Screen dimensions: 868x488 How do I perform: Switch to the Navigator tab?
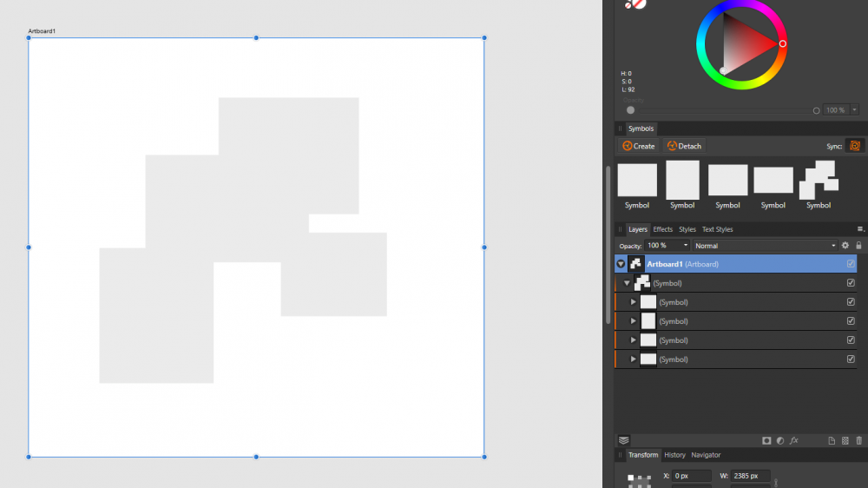click(x=706, y=455)
